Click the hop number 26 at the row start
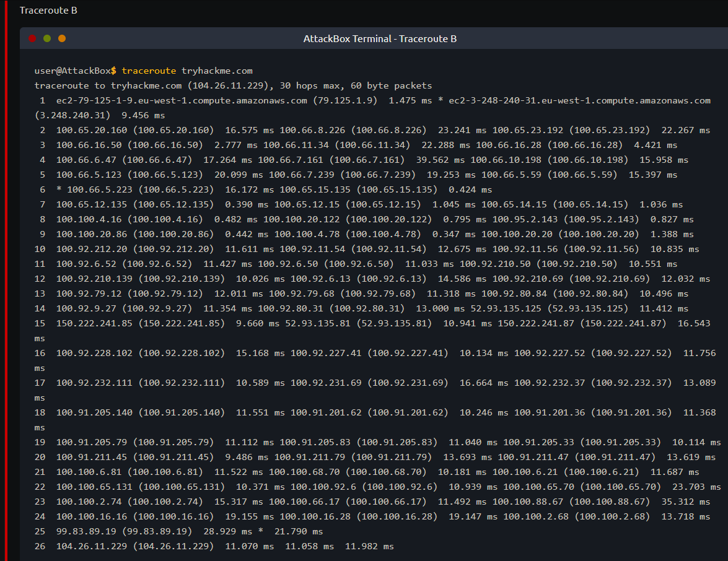 point(40,546)
